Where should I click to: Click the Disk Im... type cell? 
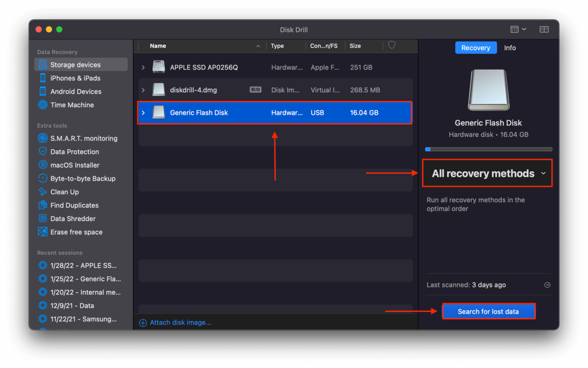click(x=285, y=90)
